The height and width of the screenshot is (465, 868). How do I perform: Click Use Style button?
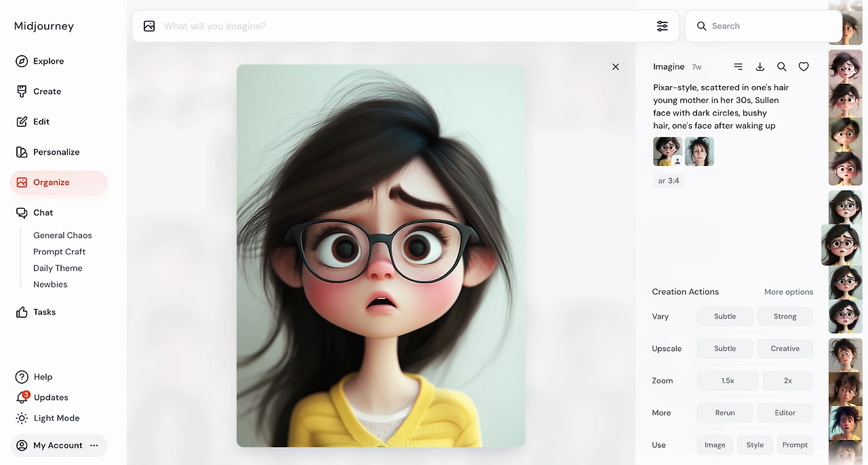(755, 445)
